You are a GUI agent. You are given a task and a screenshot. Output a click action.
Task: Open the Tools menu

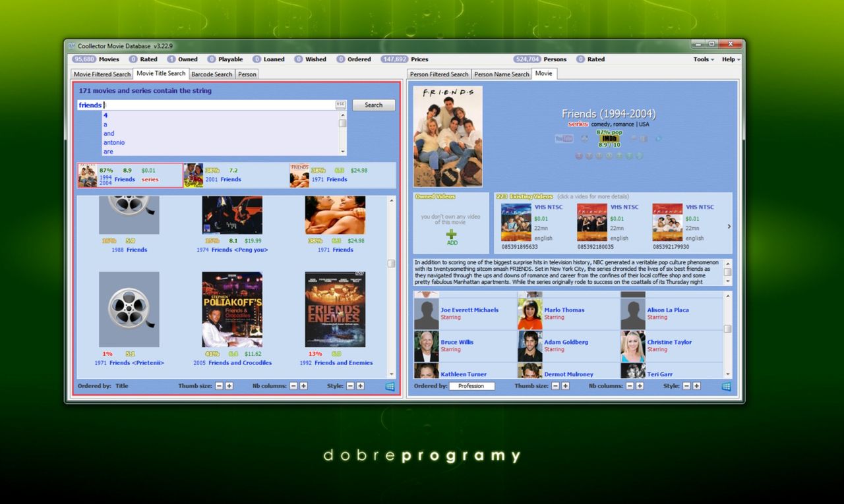coord(704,59)
